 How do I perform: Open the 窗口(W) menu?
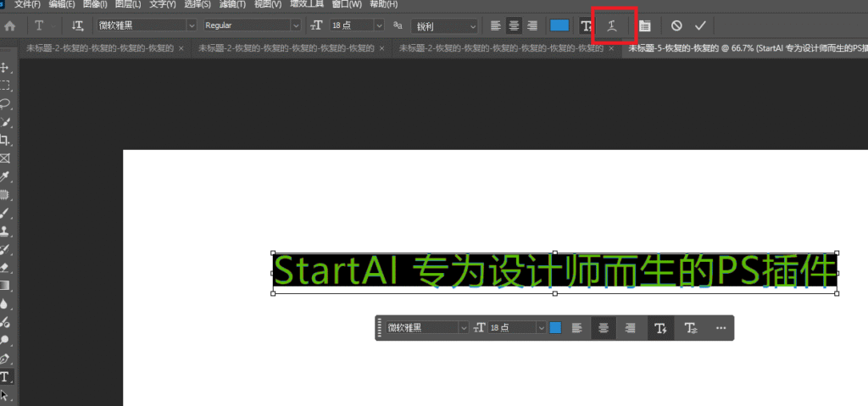pyautogui.click(x=347, y=4)
